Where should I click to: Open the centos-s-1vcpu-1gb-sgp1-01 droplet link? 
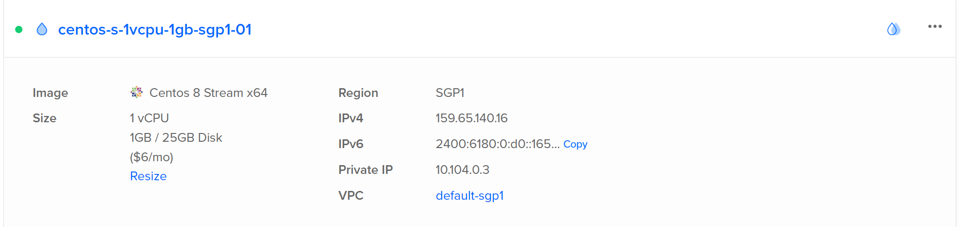[x=155, y=30]
